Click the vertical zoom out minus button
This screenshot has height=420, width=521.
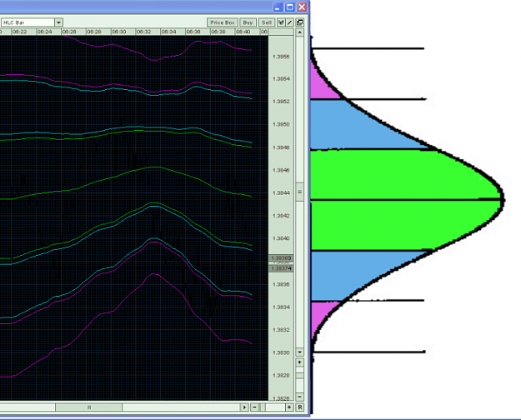point(300,397)
